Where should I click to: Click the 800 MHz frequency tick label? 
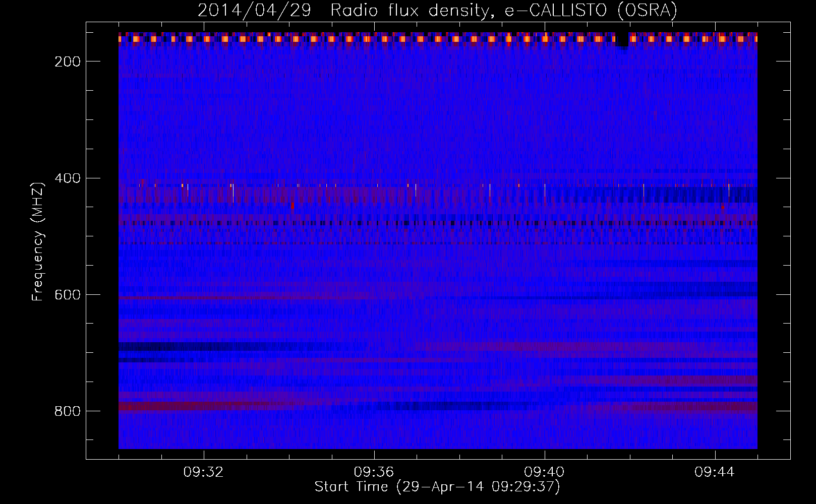[68, 411]
